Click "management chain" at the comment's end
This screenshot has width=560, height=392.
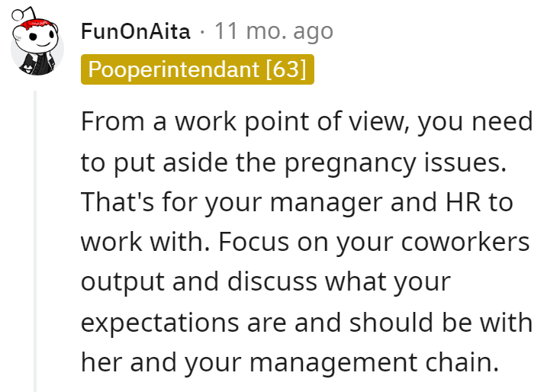pos(374,362)
